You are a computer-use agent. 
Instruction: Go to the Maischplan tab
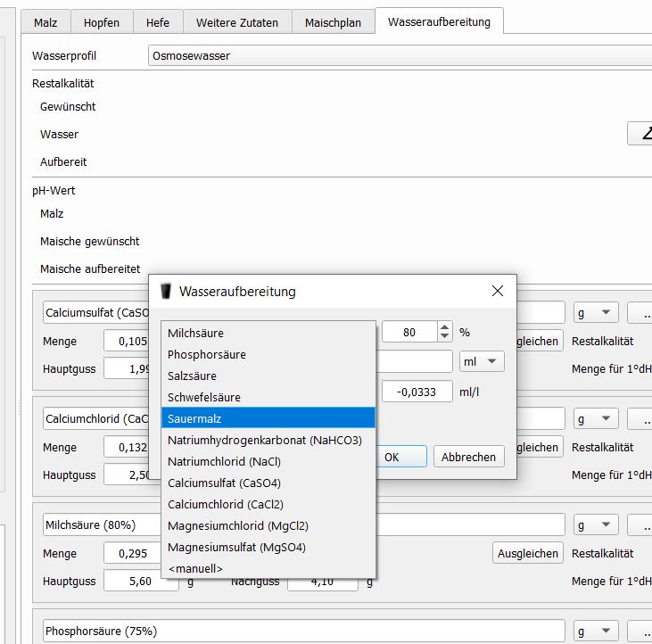click(333, 22)
